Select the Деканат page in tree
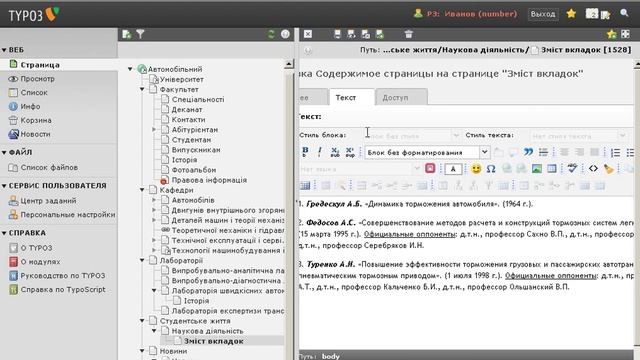Screen dimensions: 640x360 click(x=187, y=109)
